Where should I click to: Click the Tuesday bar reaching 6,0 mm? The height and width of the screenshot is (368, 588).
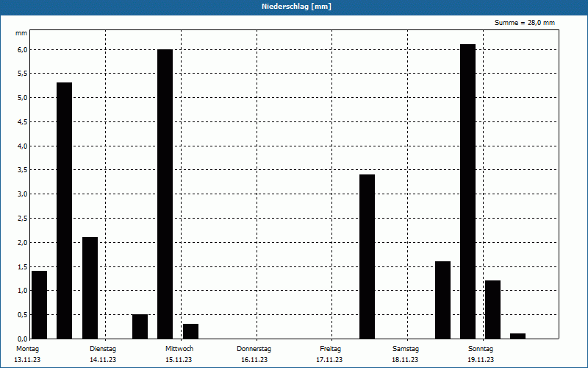click(165, 194)
